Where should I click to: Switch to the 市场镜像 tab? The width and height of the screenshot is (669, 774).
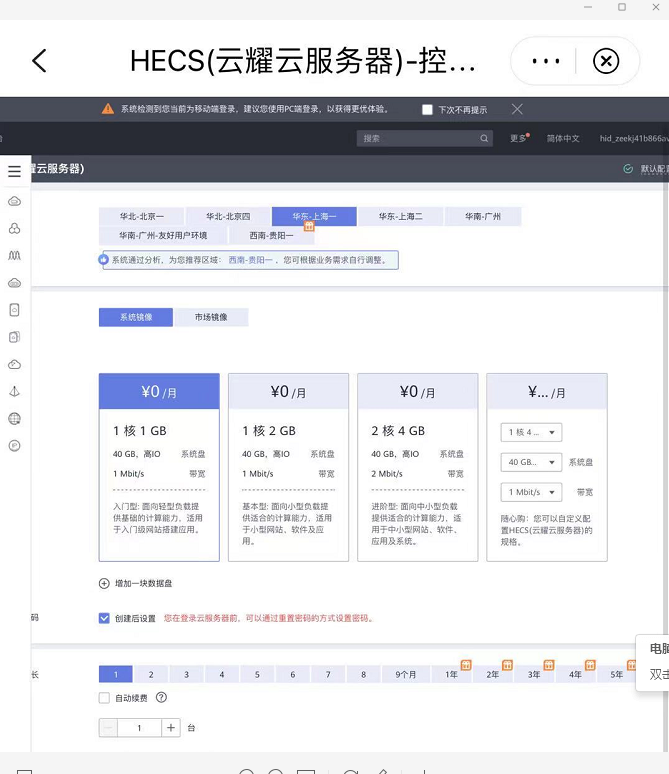[x=211, y=317]
